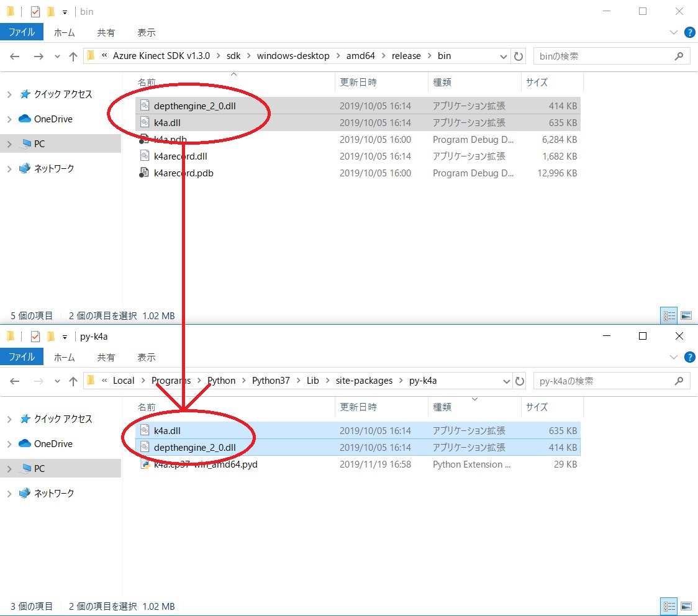Expand ribbon chevron in bin window
The width and height of the screenshot is (698, 616).
point(674,32)
